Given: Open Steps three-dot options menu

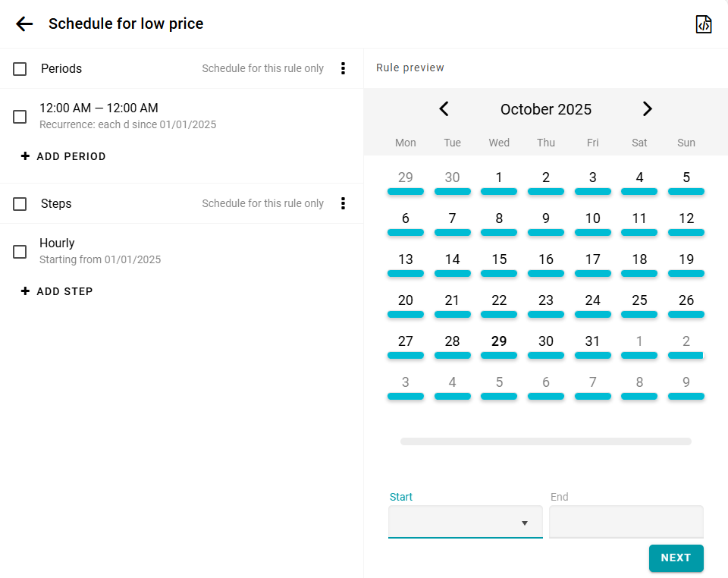Looking at the screenshot, I should tap(343, 203).
